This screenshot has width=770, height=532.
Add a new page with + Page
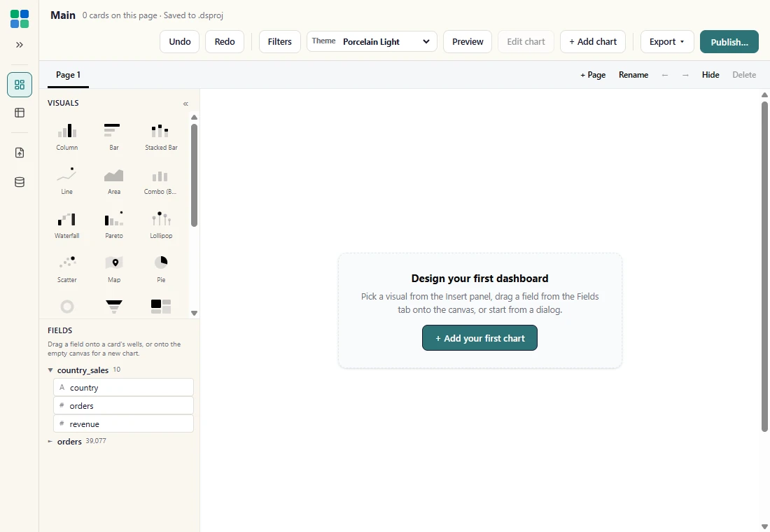coord(593,75)
